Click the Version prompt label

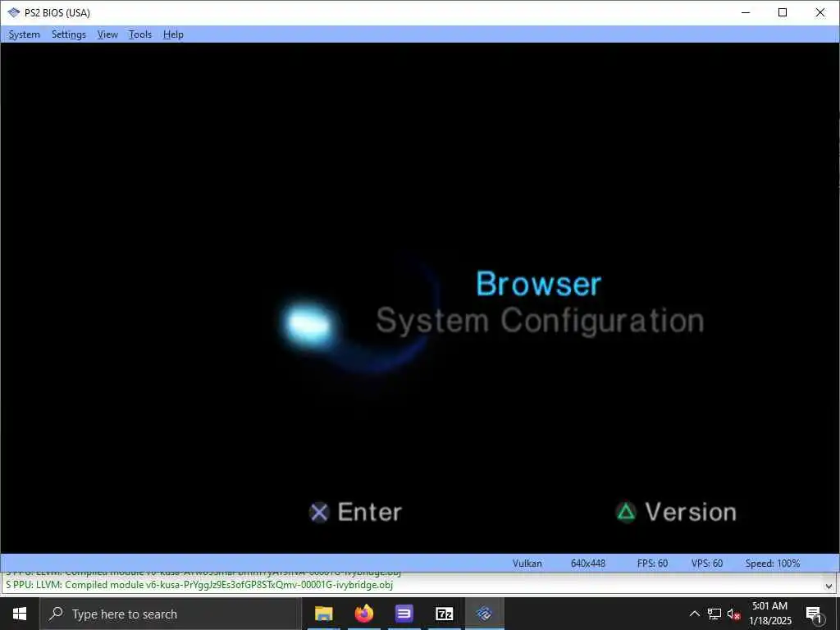point(691,512)
